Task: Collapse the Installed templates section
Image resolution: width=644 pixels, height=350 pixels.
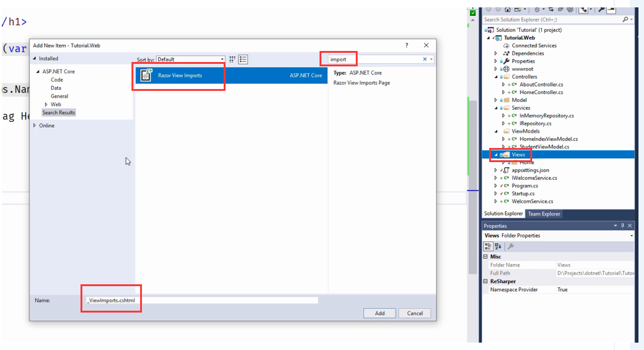Action: [x=34, y=58]
